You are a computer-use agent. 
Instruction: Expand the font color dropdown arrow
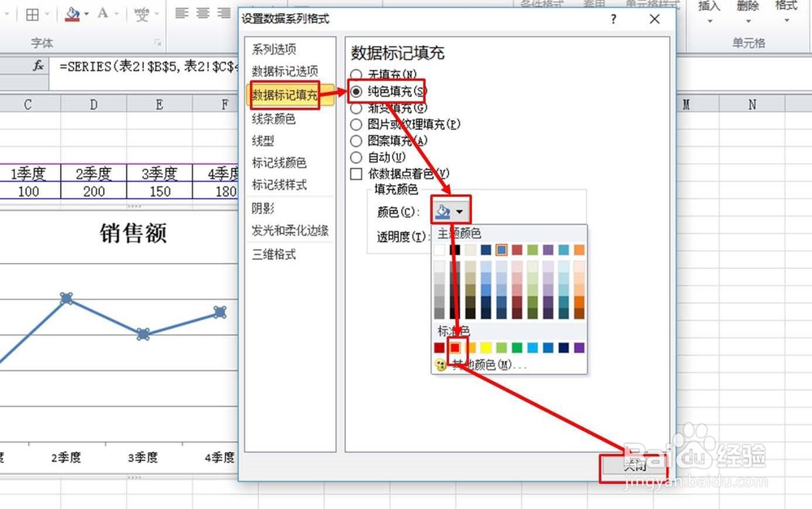click(116, 14)
